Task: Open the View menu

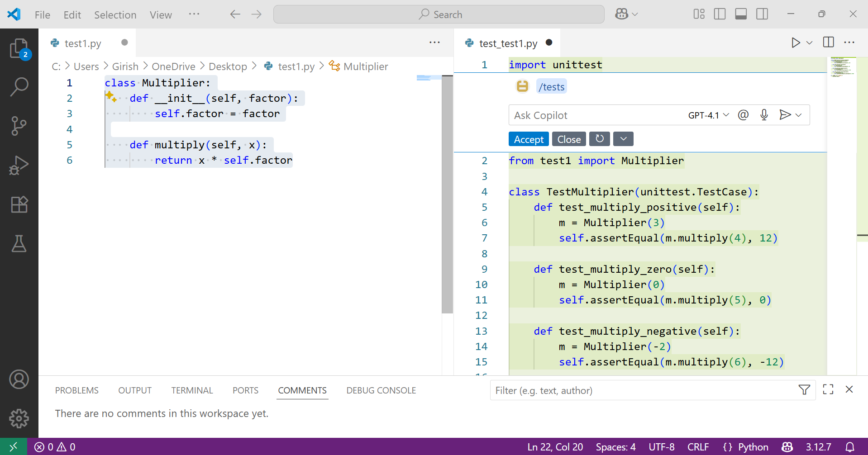Action: (x=161, y=14)
